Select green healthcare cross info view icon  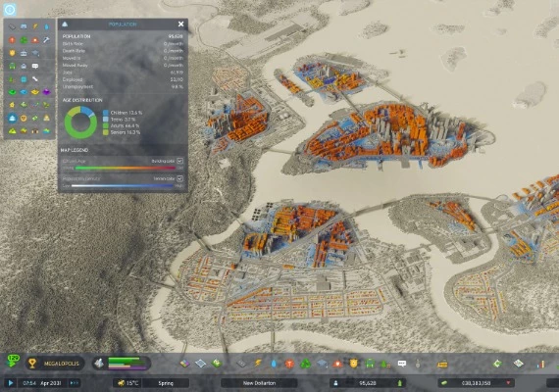click(x=24, y=40)
